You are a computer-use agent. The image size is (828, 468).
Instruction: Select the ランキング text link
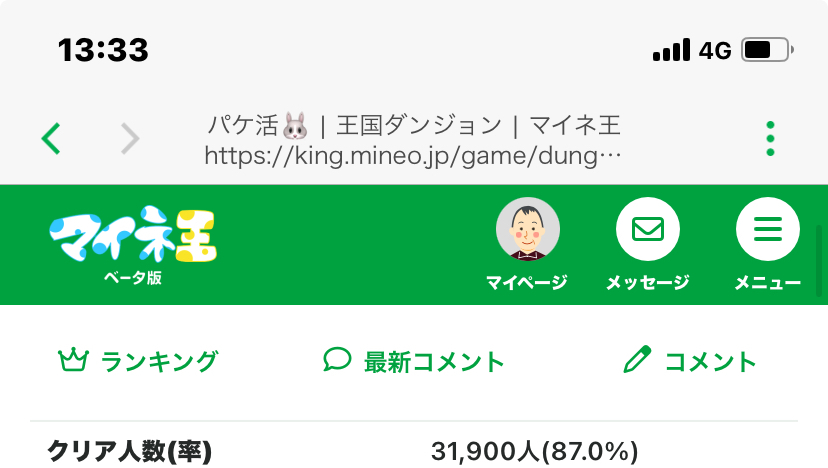point(159,362)
